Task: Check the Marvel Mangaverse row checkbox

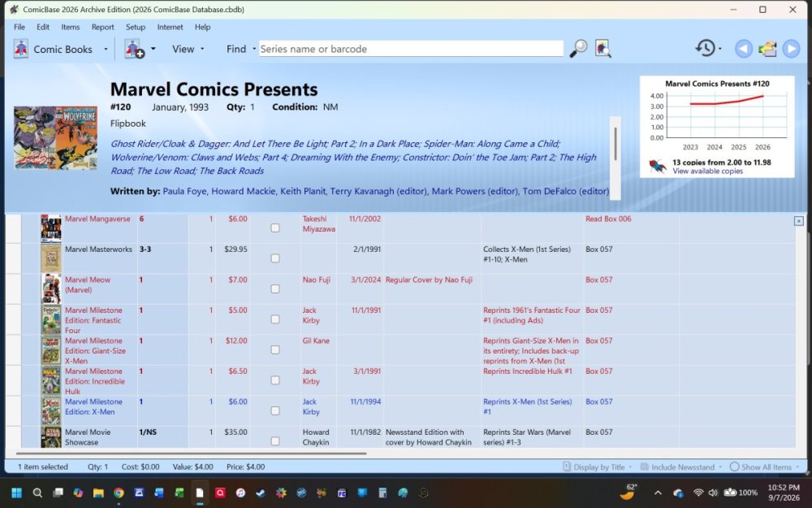Action: pyautogui.click(x=275, y=228)
